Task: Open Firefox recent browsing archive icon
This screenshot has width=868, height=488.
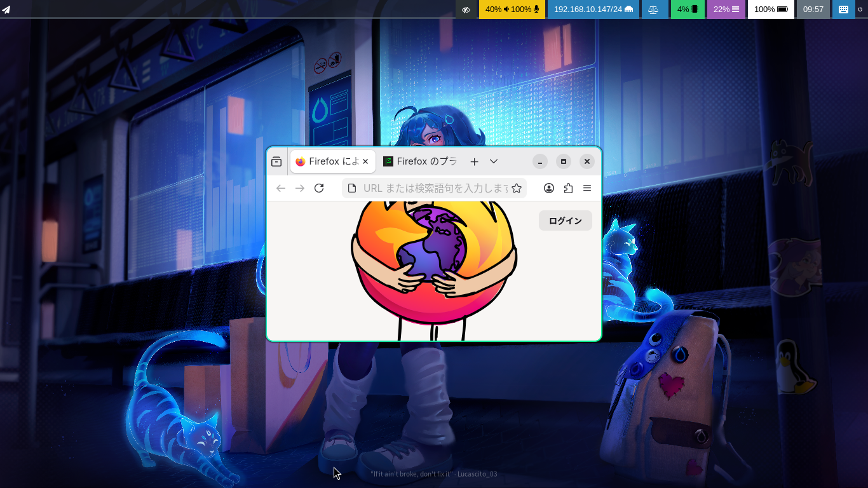Action: point(276,161)
